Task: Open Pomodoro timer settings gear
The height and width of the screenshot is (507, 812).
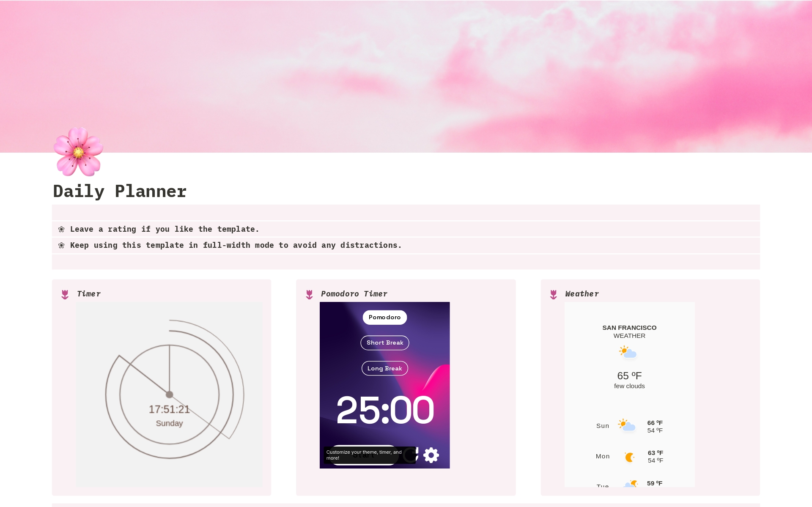Action: pos(431,455)
